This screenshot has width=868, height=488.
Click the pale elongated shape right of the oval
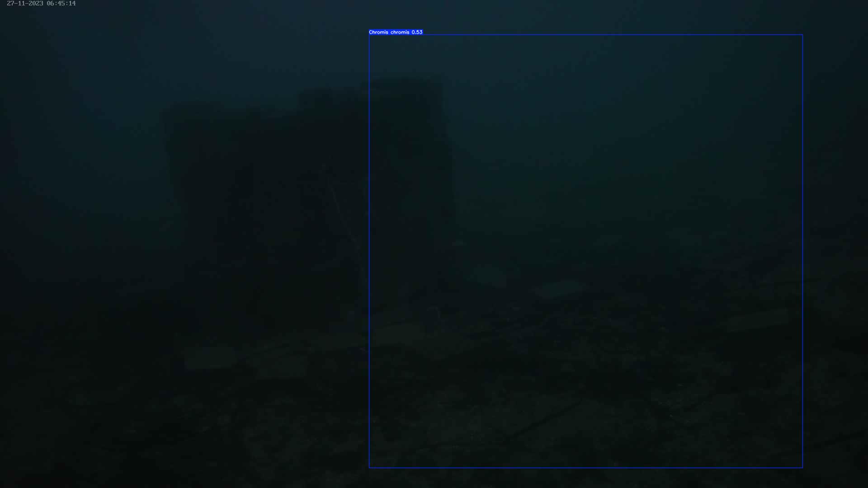click(x=558, y=288)
